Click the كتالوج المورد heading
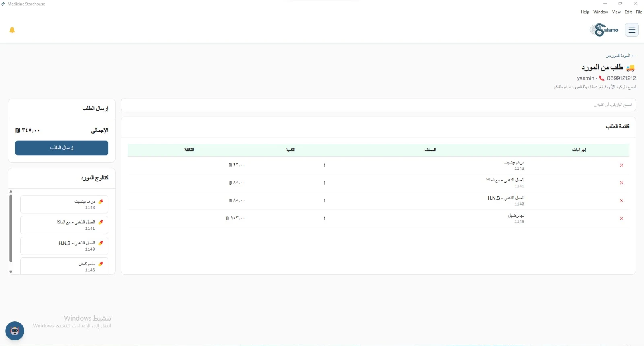Viewport: 644px width, 346px height. click(x=95, y=178)
